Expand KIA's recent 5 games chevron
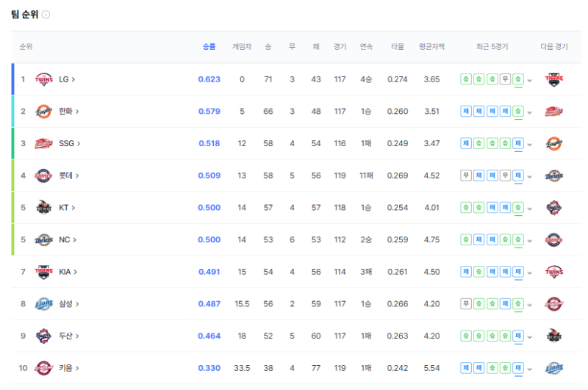The image size is (588, 390). [x=529, y=272]
